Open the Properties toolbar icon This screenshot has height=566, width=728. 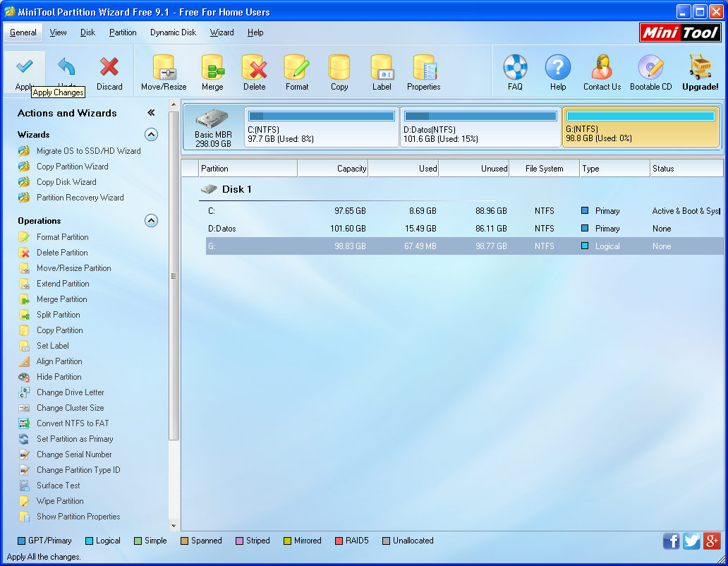click(423, 71)
